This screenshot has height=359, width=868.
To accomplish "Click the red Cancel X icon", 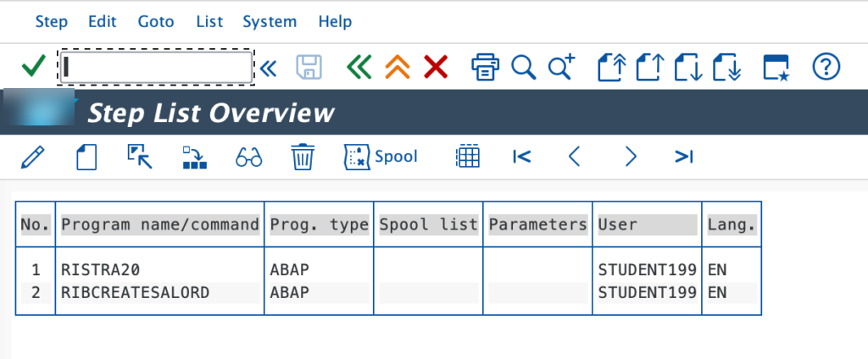I will [x=436, y=68].
